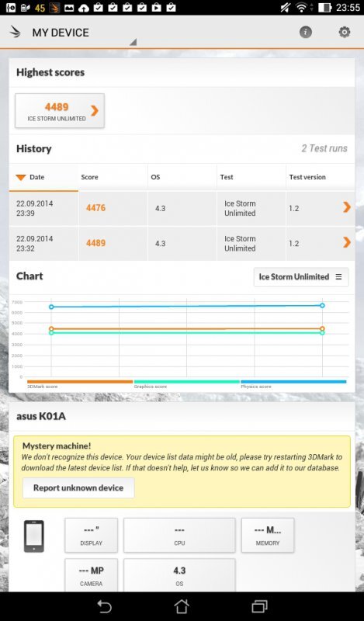Select first orange 3DMark score data point
Screen dimensions: 364x621
51,328
